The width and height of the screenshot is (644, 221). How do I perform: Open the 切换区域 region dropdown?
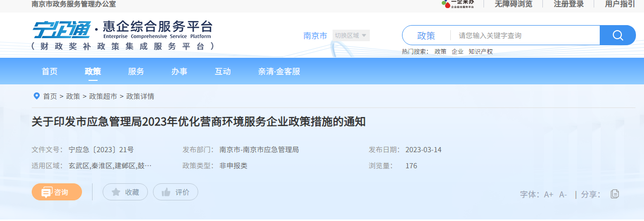351,36
